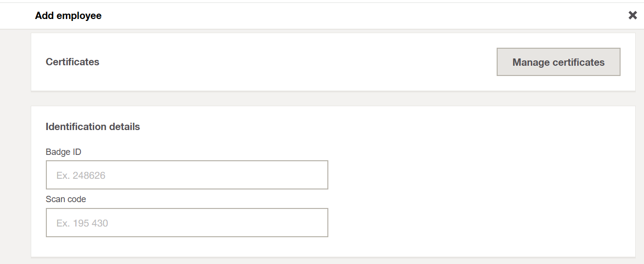The height and width of the screenshot is (264, 644).
Task: Focus the Badge ID input field
Action: [x=187, y=175]
